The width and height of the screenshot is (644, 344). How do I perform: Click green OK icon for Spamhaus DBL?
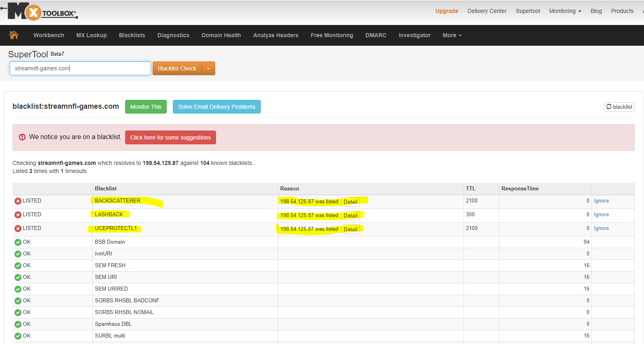18,324
